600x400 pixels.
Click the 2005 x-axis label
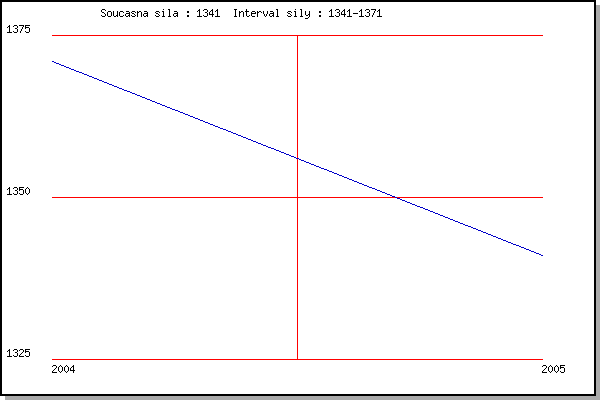pos(553,369)
